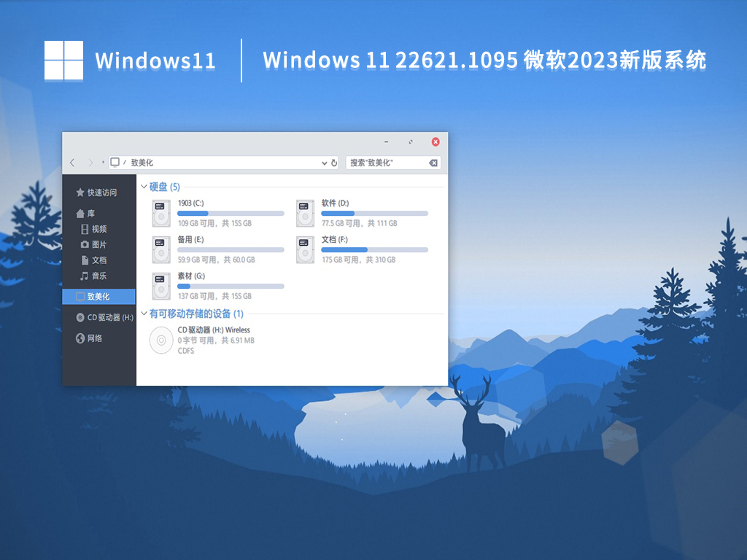Click the 备用 (E:) drive usage bar
Viewport: 747px width, 560px height.
(230, 249)
